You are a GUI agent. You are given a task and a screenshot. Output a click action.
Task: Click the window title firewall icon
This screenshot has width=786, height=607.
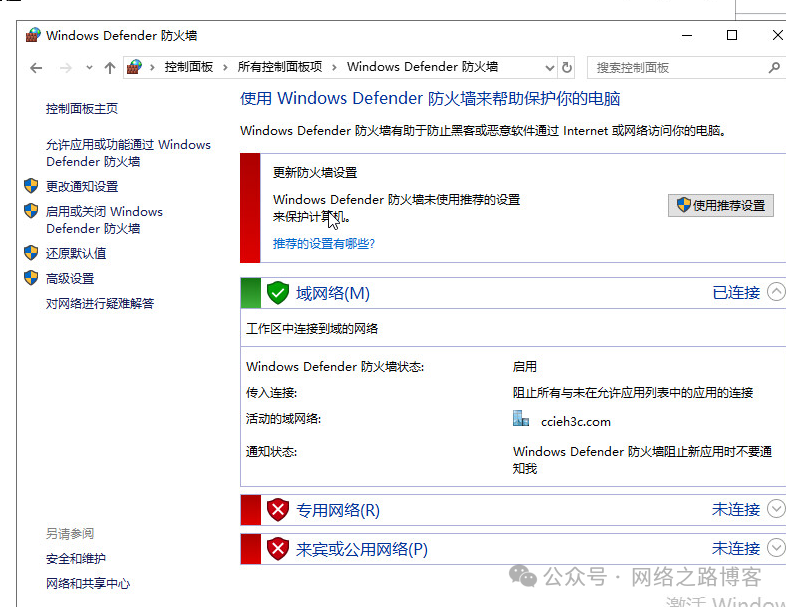click(33, 35)
